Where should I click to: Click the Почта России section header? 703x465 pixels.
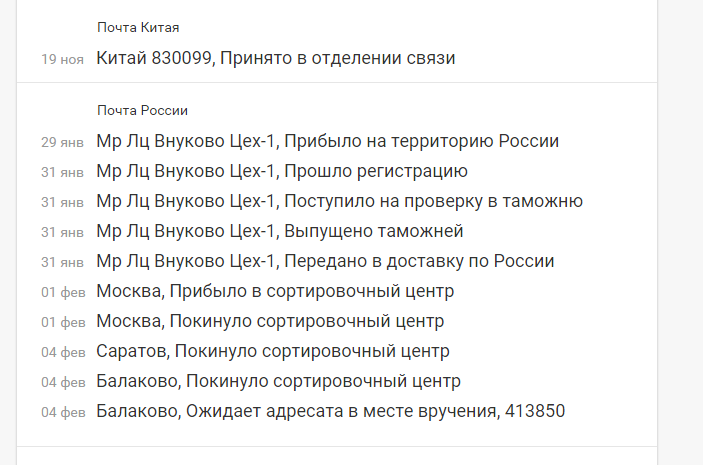pos(143,111)
